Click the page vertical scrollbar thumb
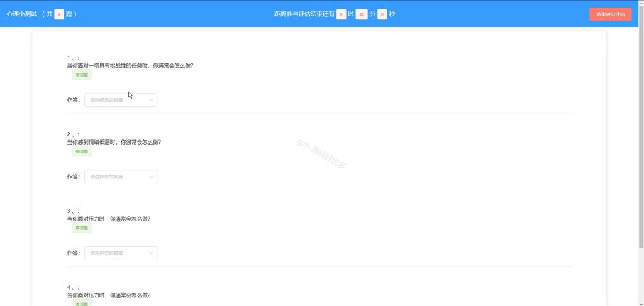Image resolution: width=644 pixels, height=306 pixels. pyautogui.click(x=641, y=126)
